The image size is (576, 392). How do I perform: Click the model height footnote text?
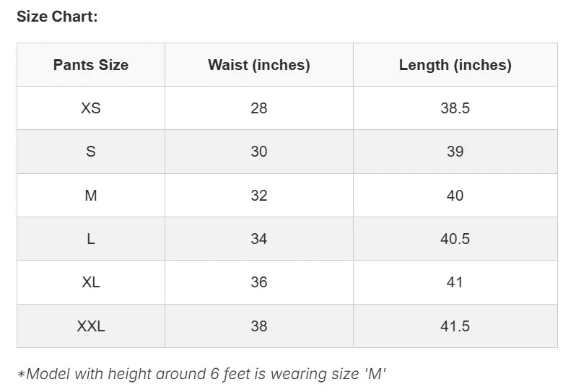[201, 374]
